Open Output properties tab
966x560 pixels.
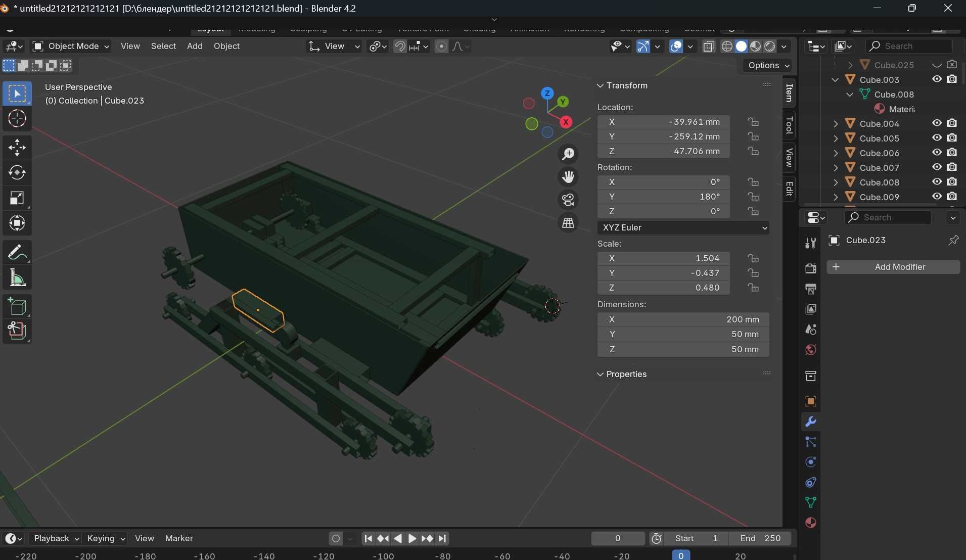(x=811, y=289)
